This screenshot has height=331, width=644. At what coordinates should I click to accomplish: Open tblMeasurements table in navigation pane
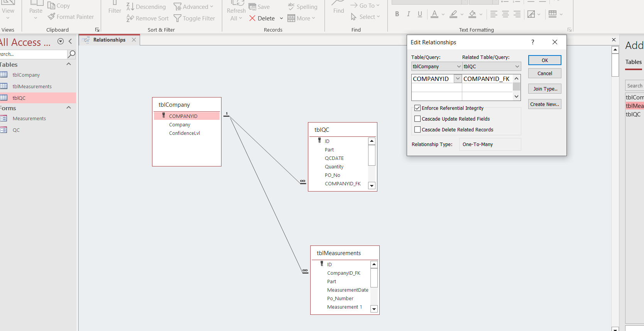(x=32, y=86)
